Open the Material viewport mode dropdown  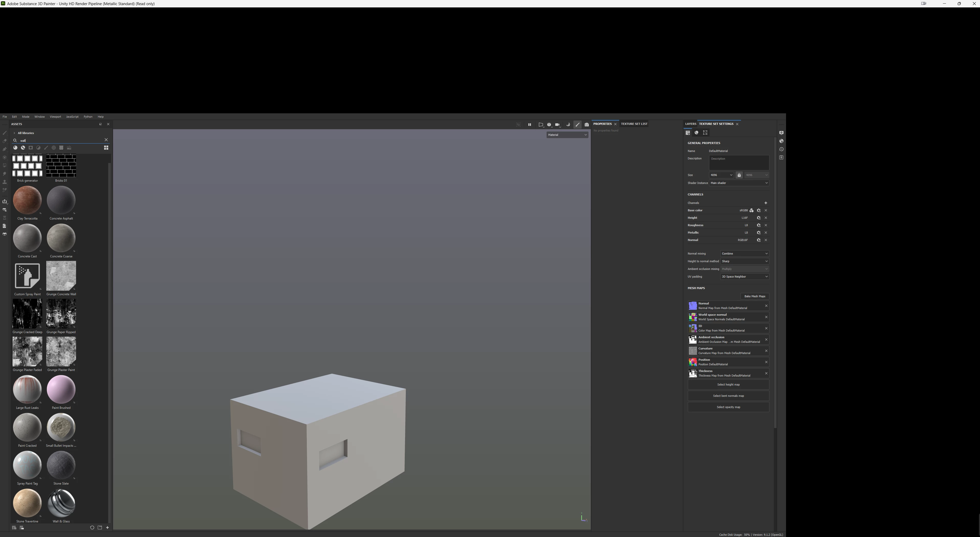(567, 135)
